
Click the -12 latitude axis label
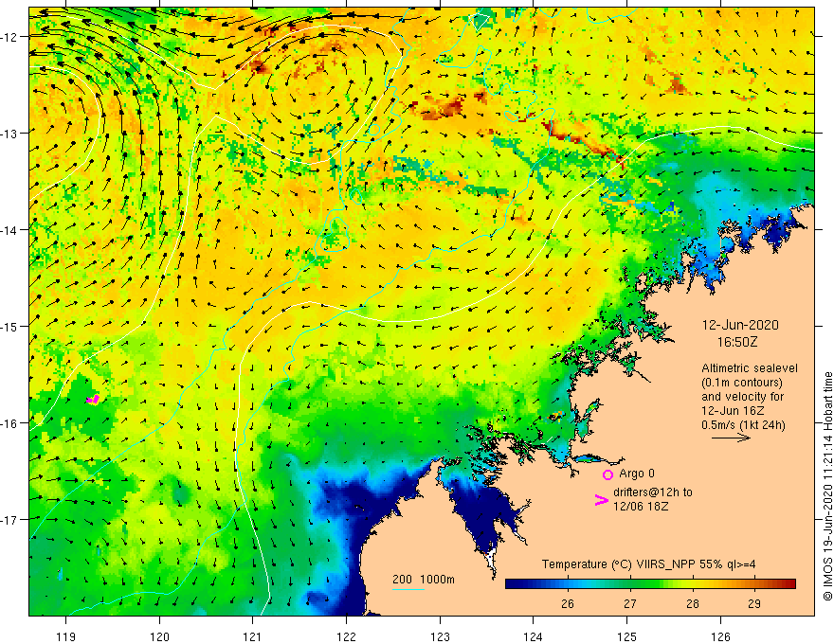(9, 37)
